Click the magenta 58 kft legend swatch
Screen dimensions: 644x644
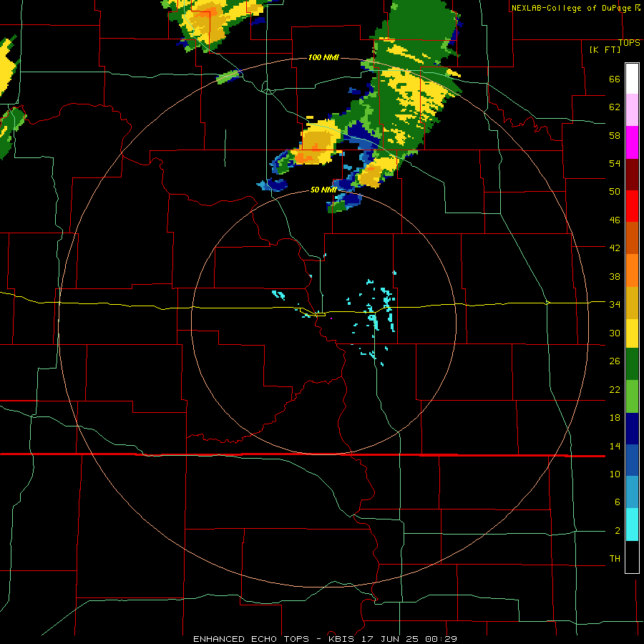(x=632, y=142)
